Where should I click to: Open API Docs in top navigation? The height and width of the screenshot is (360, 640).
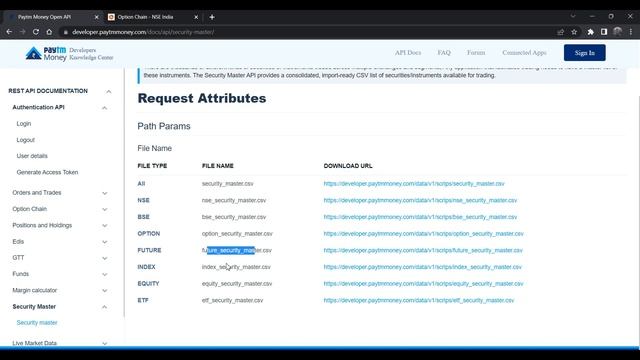408,53
